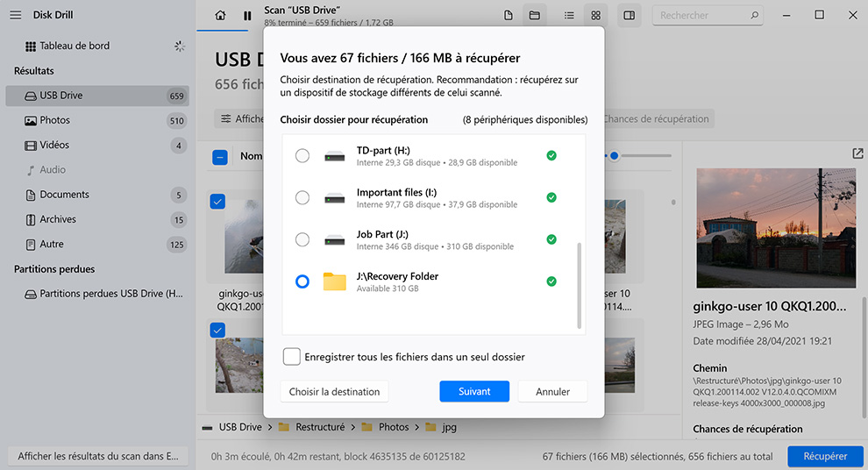Image resolution: width=868 pixels, height=470 pixels.
Task: Click green checkmark for Important files (I:)
Action: click(551, 197)
